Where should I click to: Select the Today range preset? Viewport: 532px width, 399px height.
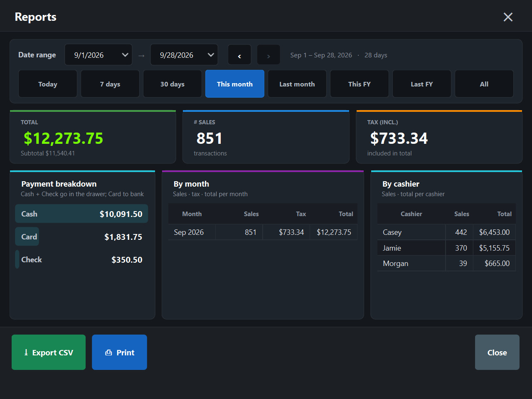point(48,84)
